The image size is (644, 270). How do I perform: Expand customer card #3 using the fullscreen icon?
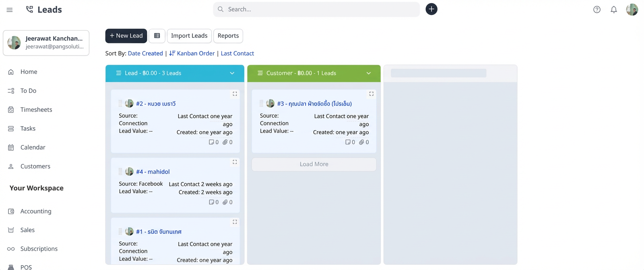point(372,94)
